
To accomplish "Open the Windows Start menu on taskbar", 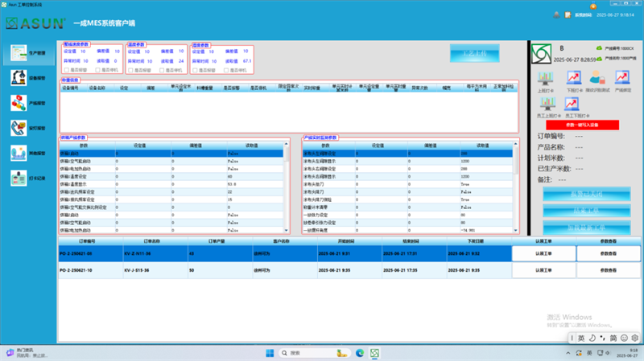I will point(268,353).
